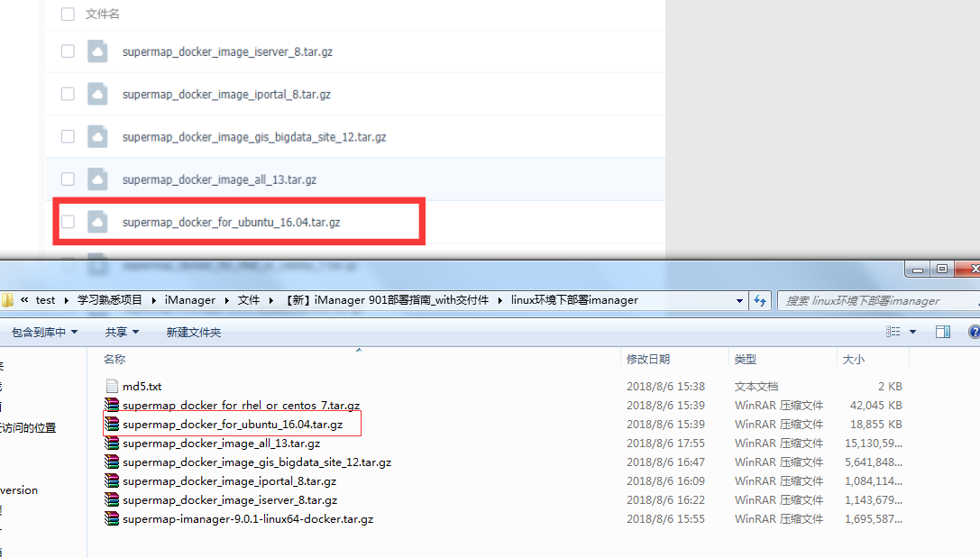Expand the arrow after iManager breadcrumb
This screenshot has width=980, height=558.
[226, 300]
